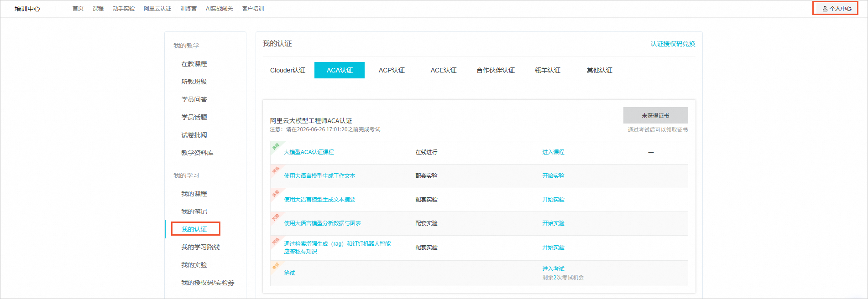Click the 培训中心 logo text
The image size is (868, 299).
[27, 9]
